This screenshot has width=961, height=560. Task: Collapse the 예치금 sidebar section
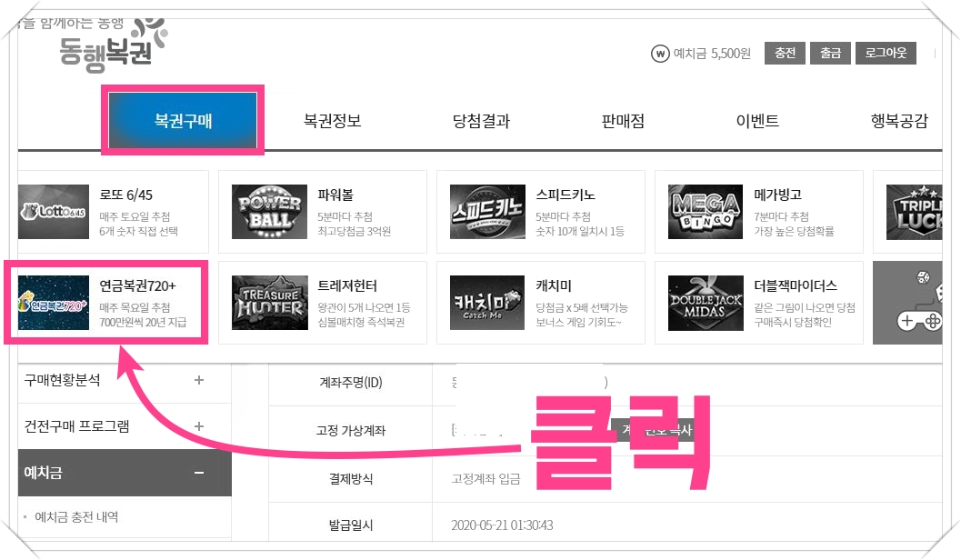[x=198, y=473]
